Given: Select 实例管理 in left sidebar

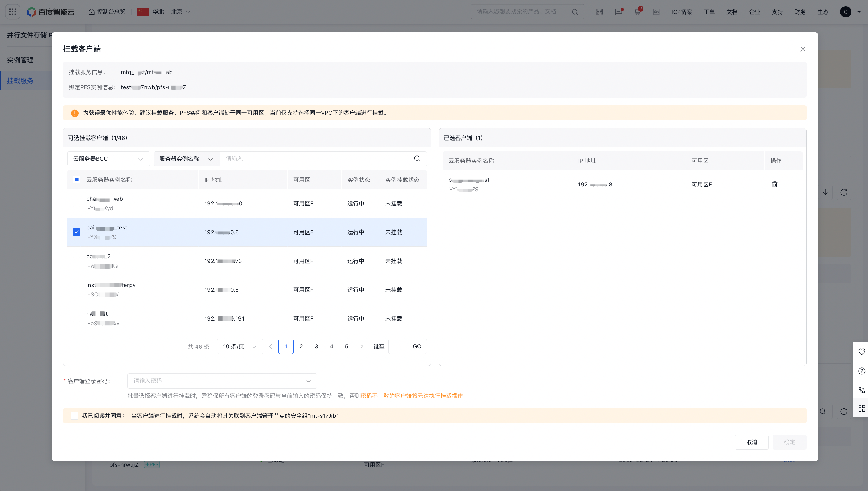Looking at the screenshot, I should pos(20,60).
